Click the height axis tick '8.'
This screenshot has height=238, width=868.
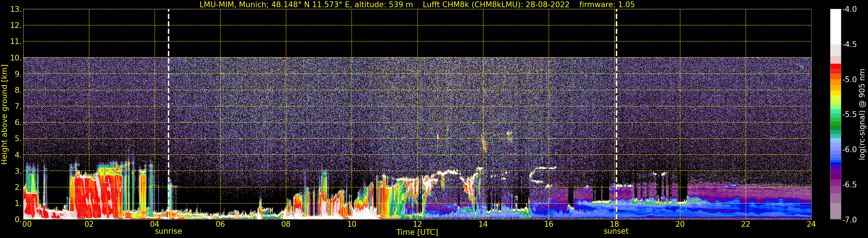pyautogui.click(x=18, y=90)
